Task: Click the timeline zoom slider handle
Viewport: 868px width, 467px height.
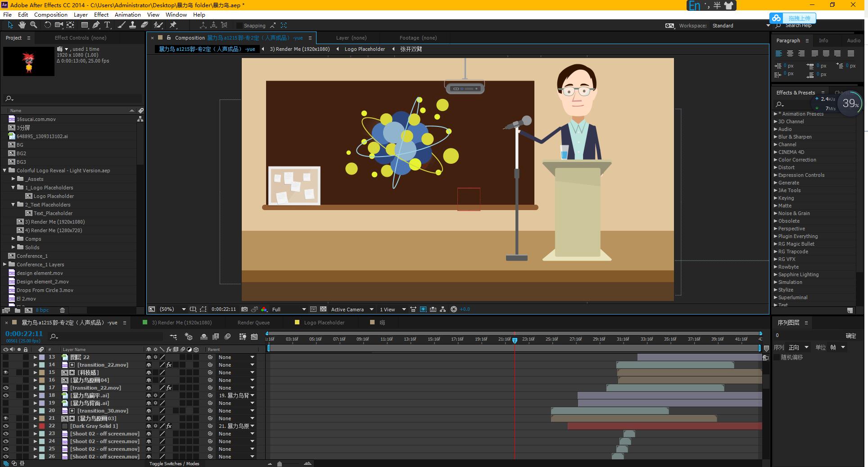Action: point(280,463)
